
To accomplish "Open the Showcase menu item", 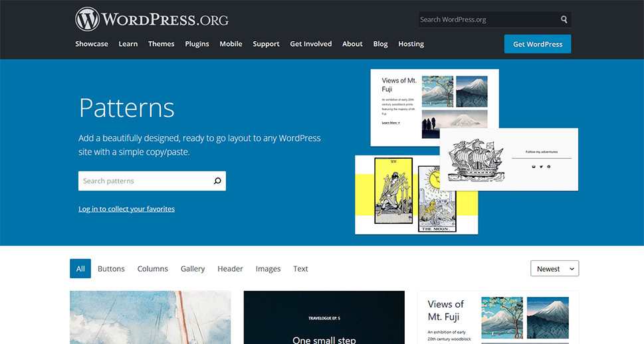I will point(92,44).
